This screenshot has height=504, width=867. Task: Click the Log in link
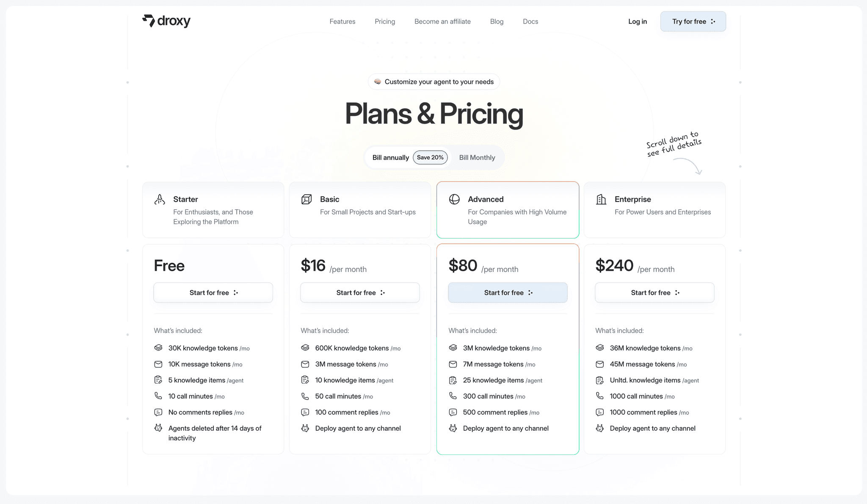[x=638, y=22]
